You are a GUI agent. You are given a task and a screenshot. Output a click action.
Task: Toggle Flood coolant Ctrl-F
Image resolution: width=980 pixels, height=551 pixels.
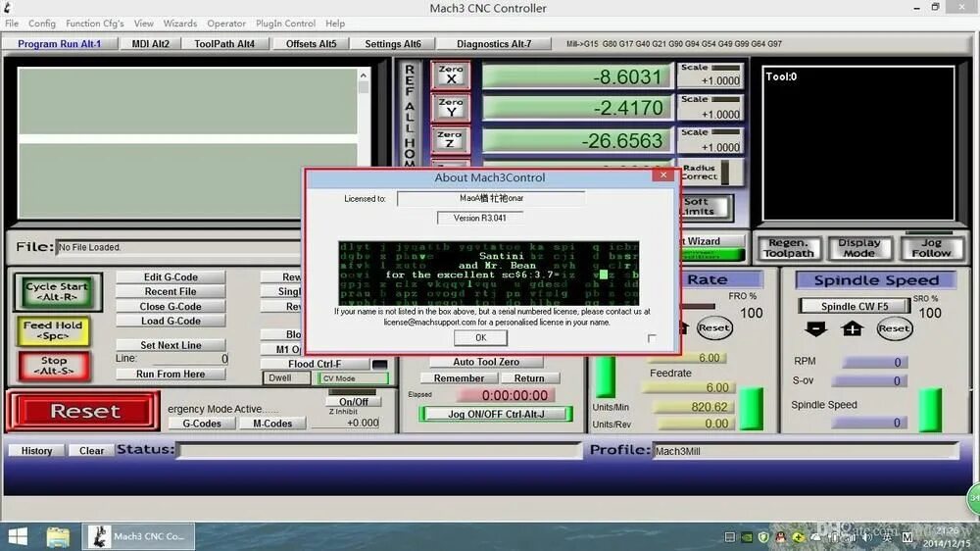coord(315,364)
